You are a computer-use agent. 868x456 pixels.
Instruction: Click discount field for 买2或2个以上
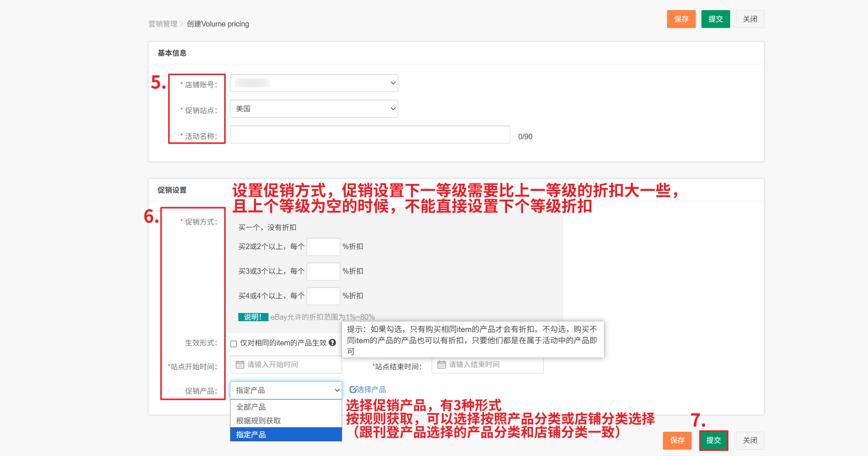323,246
